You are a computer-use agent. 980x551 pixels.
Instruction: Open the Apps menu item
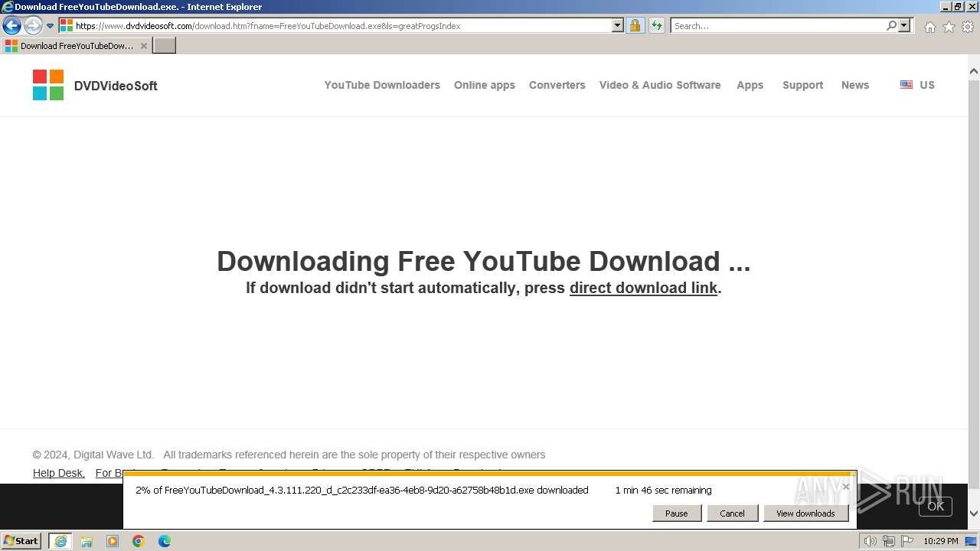point(750,85)
